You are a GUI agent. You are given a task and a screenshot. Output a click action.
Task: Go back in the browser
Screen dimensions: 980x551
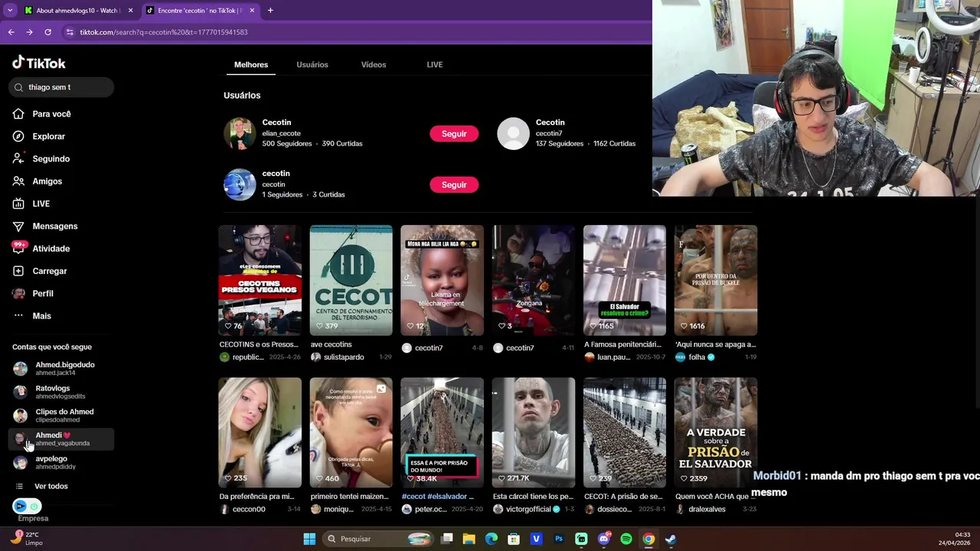pos(11,32)
